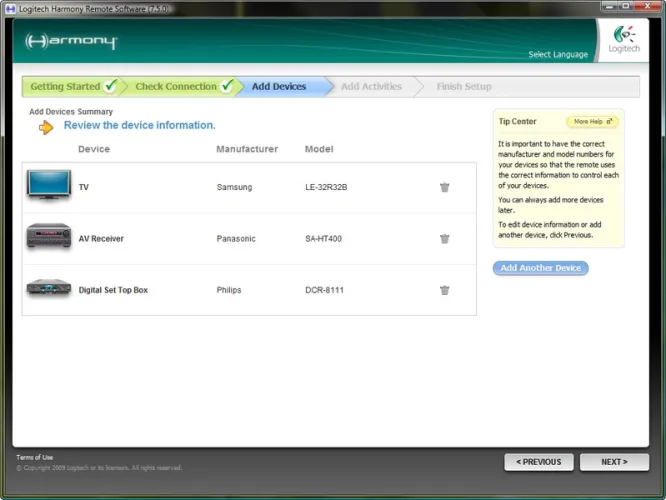Switch to the Check Connection step
The width and height of the screenshot is (666, 500).
tap(176, 87)
